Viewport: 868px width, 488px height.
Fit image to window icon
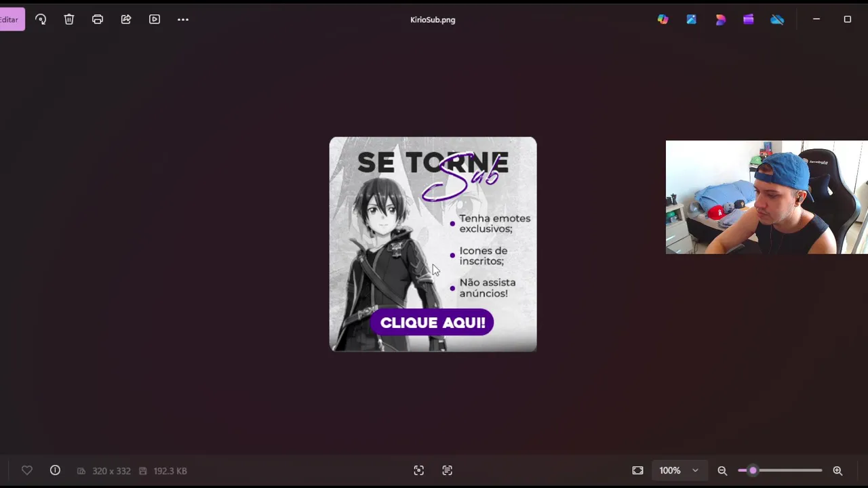pos(637,470)
